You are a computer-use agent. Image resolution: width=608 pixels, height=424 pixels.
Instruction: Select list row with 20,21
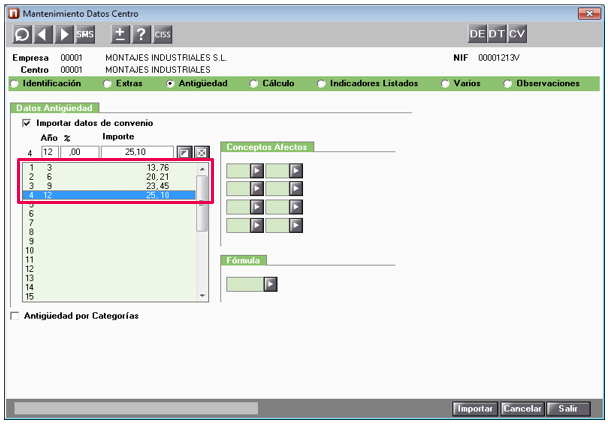109,177
